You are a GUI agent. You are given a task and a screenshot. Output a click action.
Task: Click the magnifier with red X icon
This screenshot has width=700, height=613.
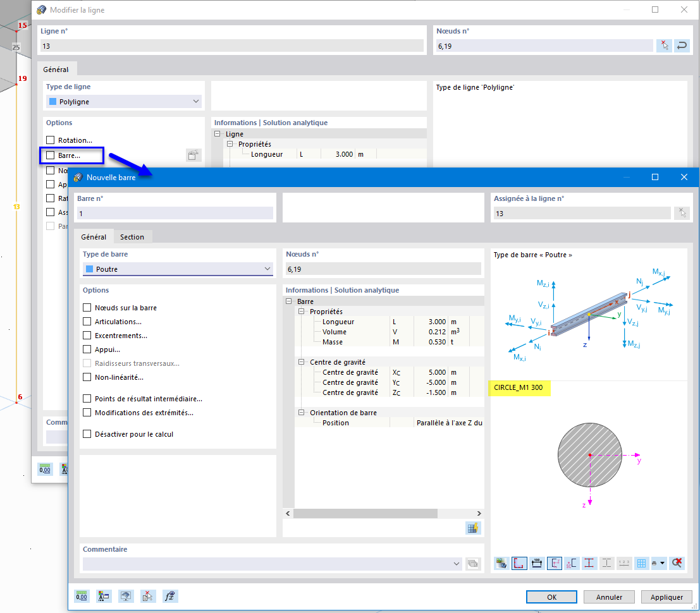coord(677,563)
